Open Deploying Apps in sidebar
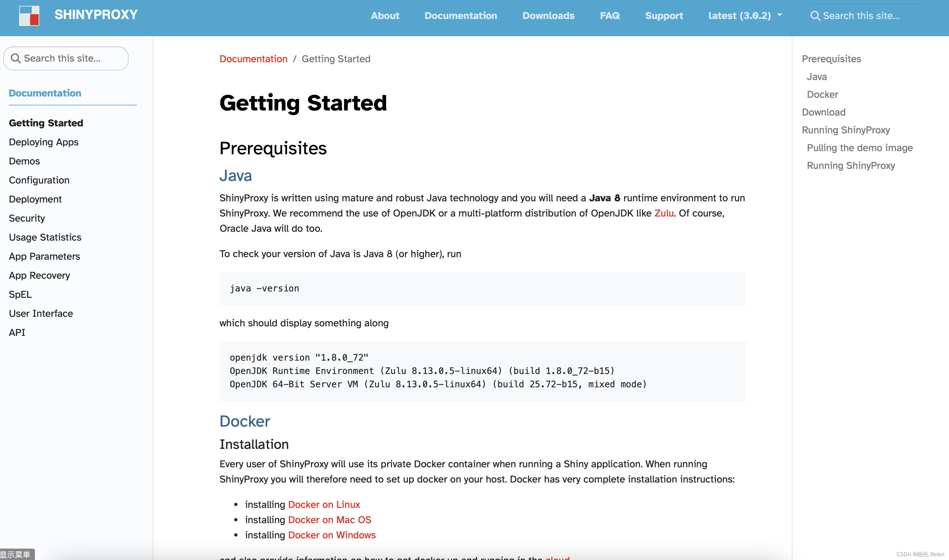Viewport: 949px width, 560px height. 44,142
